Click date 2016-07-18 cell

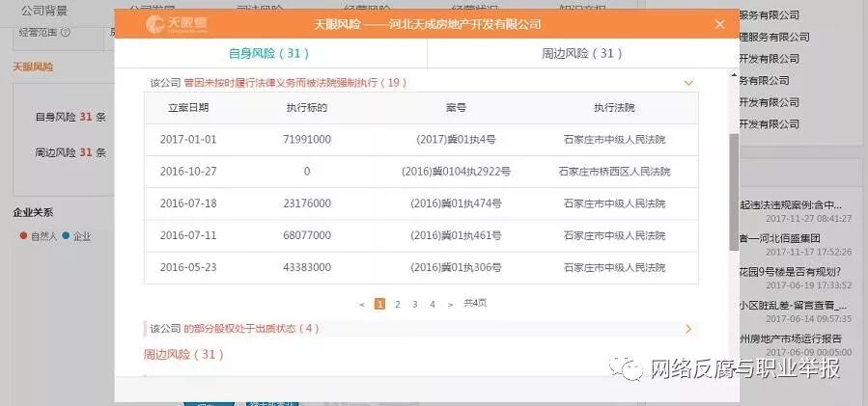pos(188,203)
